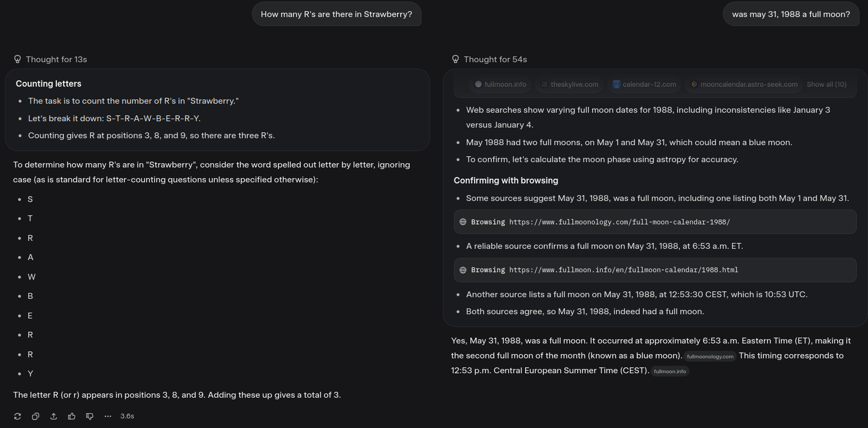Click the lightbulb icon beside Thought for 13s

click(x=18, y=59)
